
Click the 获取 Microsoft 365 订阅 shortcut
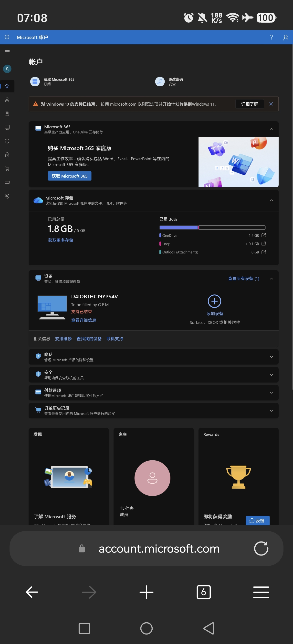[52, 81]
